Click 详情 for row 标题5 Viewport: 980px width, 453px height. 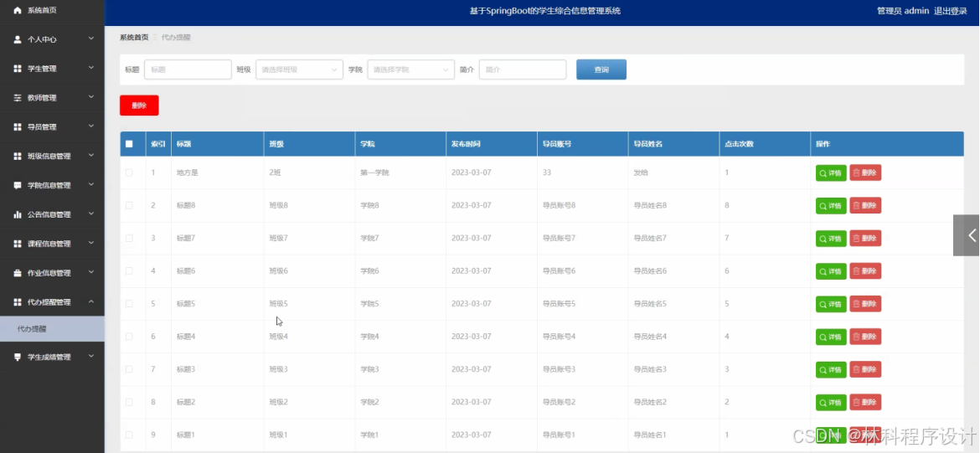pos(831,304)
